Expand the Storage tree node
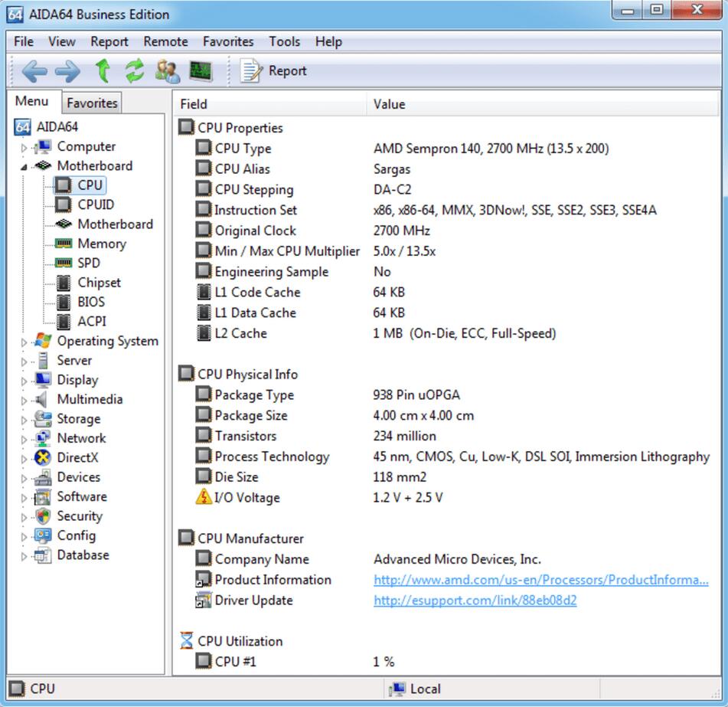Viewport: 728px width, 707px height. pos(24,420)
